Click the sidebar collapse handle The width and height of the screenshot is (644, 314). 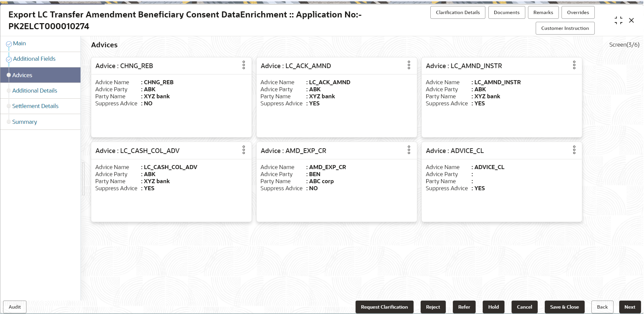83,179
